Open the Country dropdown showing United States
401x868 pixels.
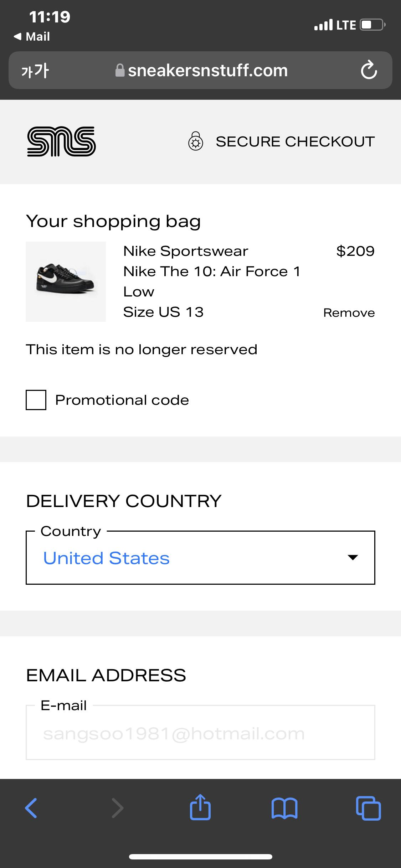click(192, 558)
